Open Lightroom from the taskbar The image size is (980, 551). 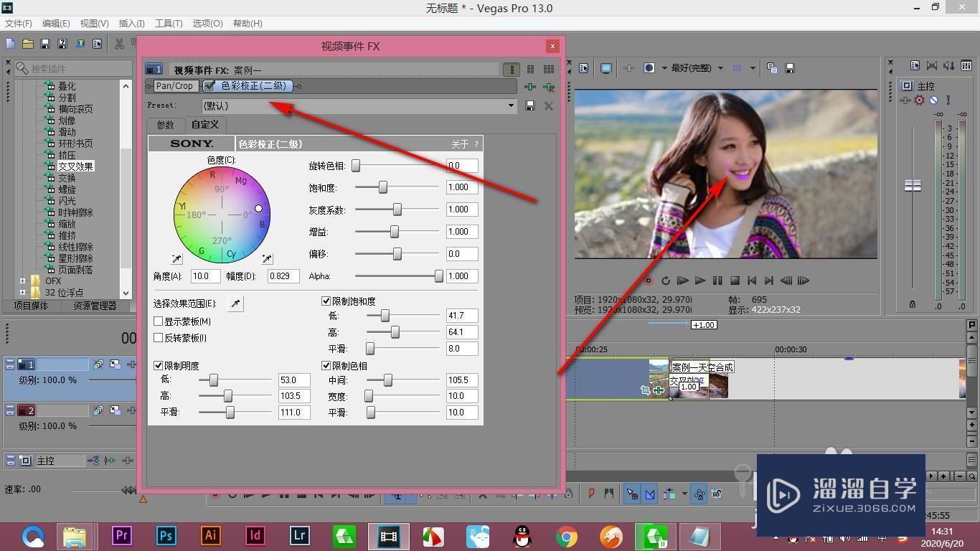[x=299, y=535]
